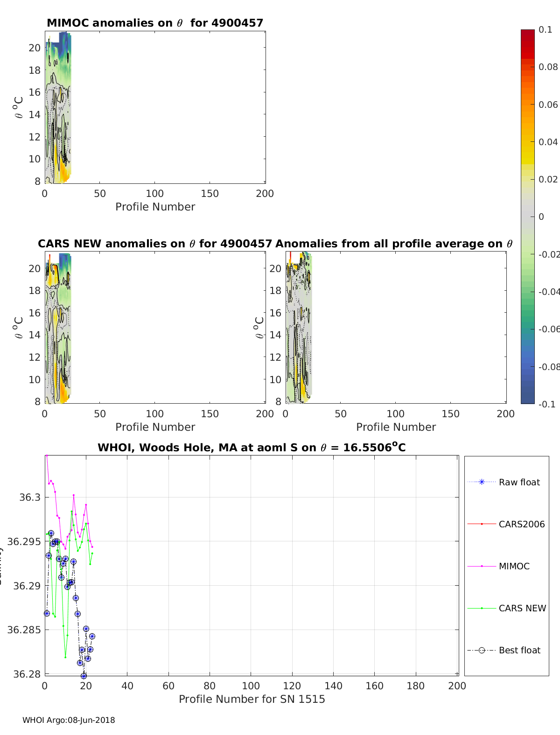Click the 'Profile Number for SN 1515' axis label
Viewport: 560px width, 735px height.
tap(252, 699)
